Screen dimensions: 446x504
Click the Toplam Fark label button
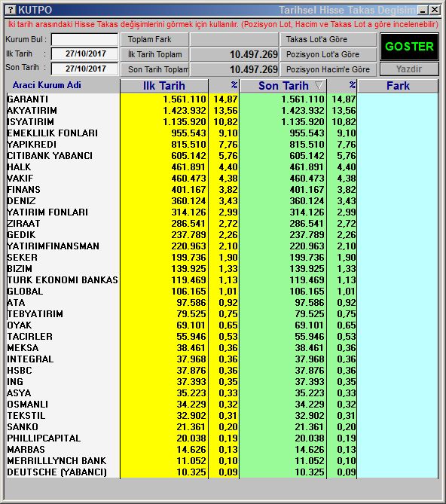point(154,39)
